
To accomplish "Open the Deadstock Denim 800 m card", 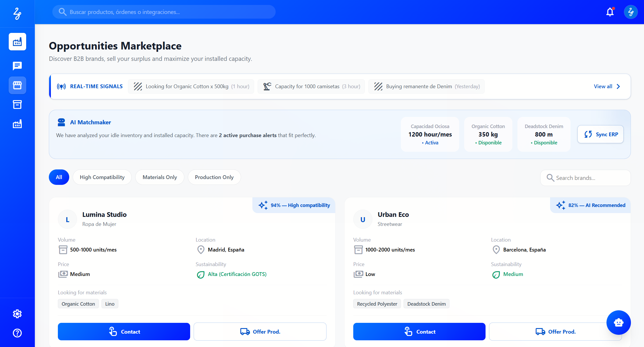I will click(x=544, y=134).
